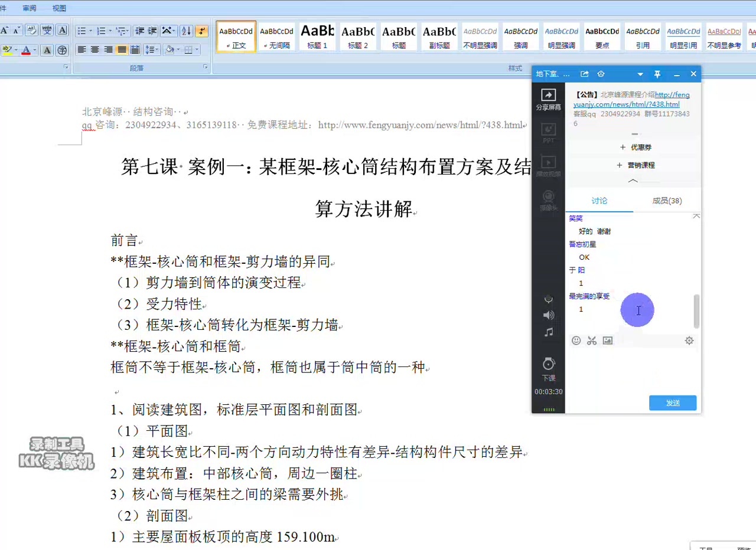Image resolution: width=756 pixels, height=550 pixels.
Task: Align text left
Action: click(82, 50)
